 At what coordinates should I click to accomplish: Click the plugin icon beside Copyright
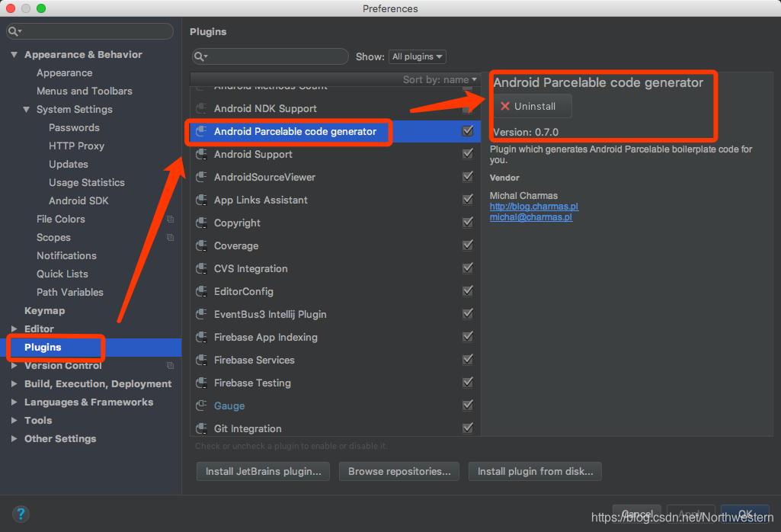click(x=201, y=223)
